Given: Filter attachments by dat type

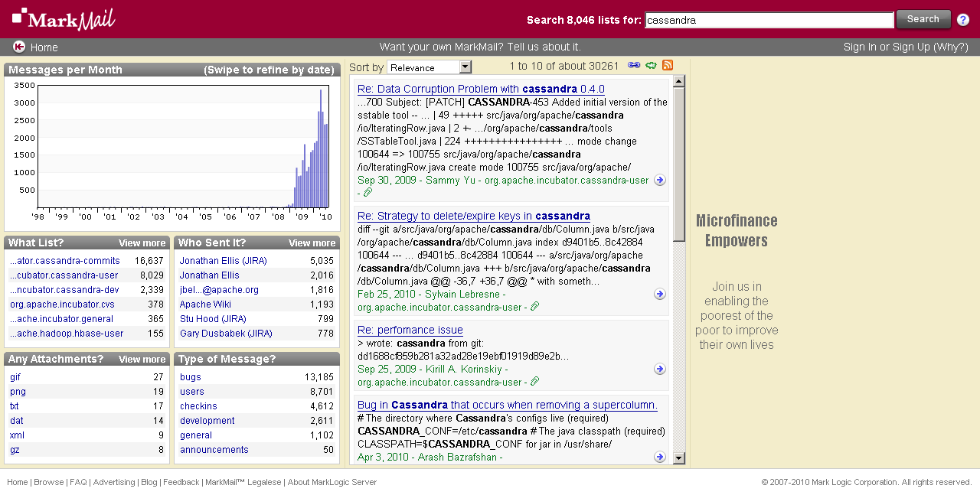Looking at the screenshot, I should [17, 421].
